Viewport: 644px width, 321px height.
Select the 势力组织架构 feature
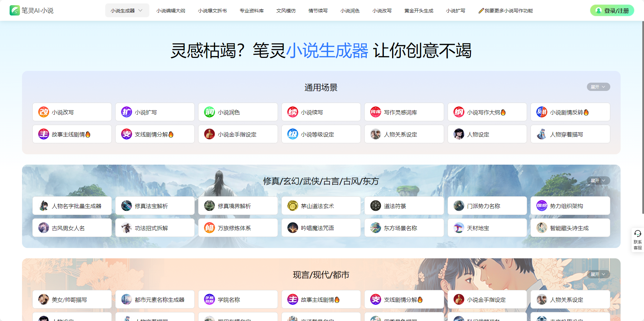(x=570, y=205)
